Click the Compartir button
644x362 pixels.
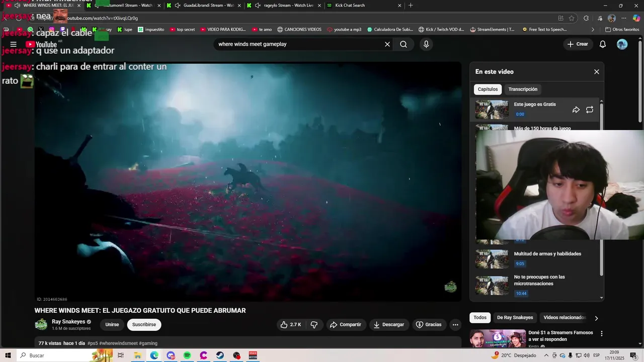pyautogui.click(x=345, y=325)
